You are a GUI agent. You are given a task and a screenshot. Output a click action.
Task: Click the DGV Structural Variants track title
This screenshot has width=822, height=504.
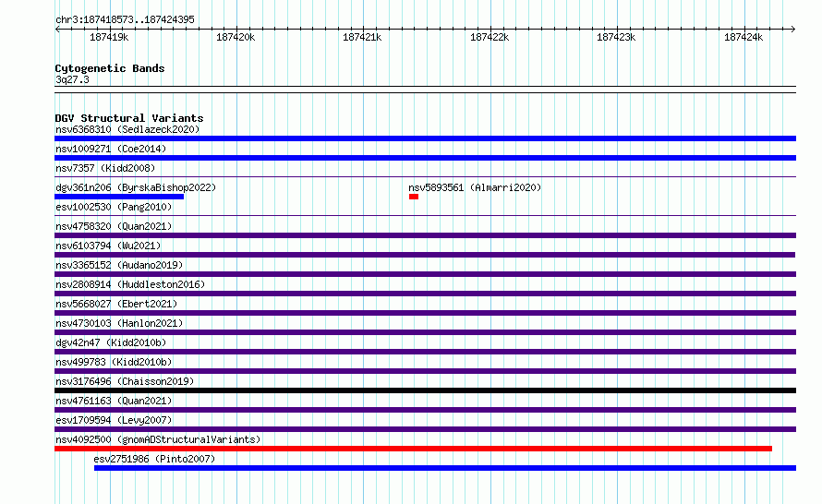point(129,118)
